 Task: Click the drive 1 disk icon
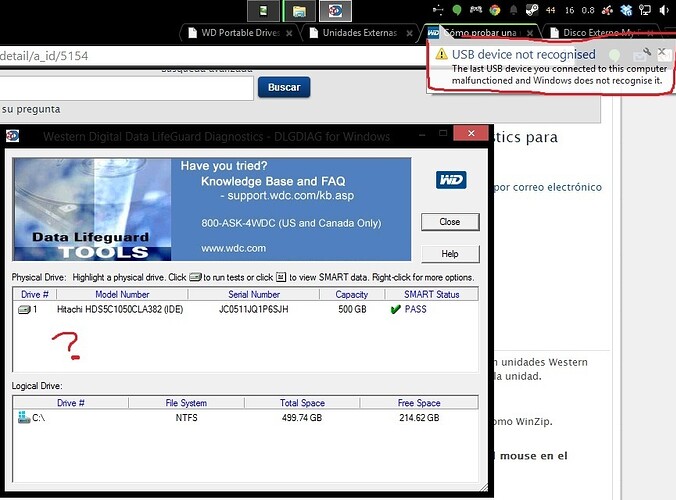[24, 309]
